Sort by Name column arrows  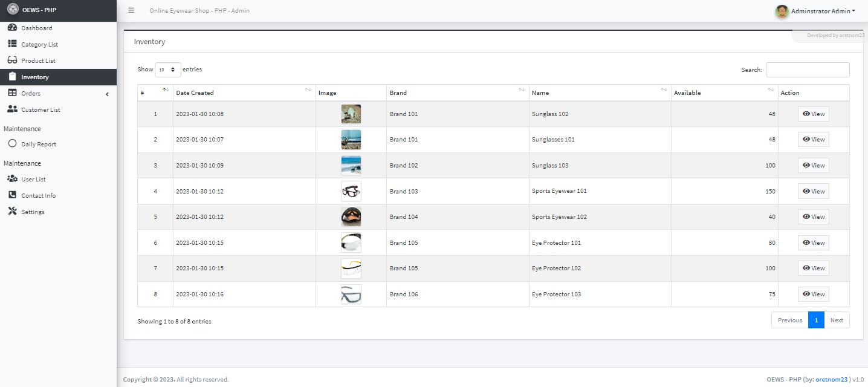tap(664, 89)
